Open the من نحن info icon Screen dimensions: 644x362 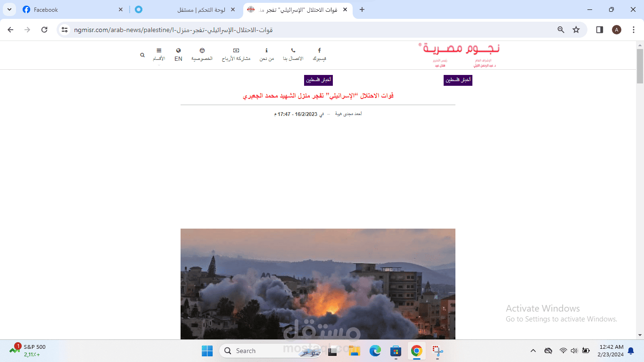pyautogui.click(x=267, y=54)
